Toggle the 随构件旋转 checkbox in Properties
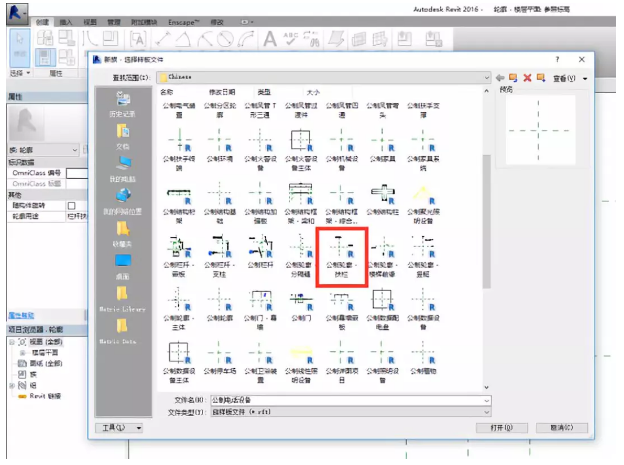Screen dimensions: 624x465 click(x=72, y=206)
